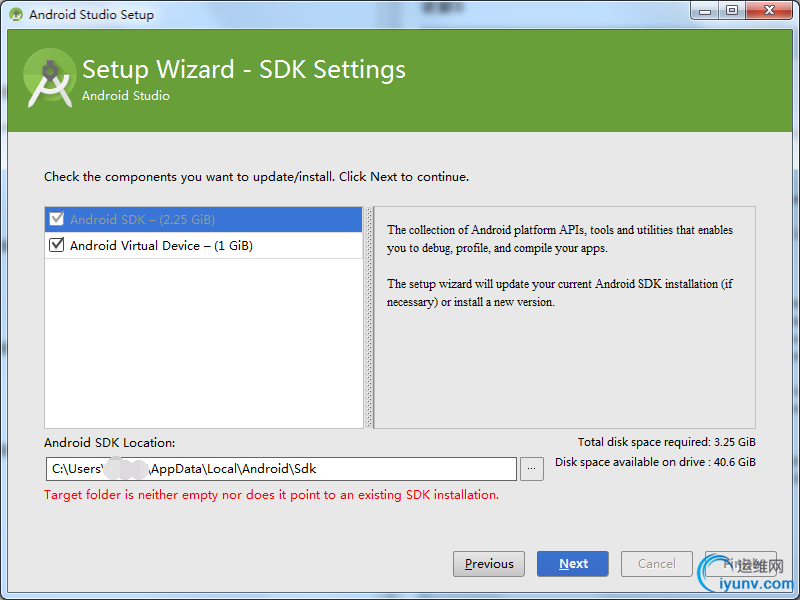
Task: Close the Android Studio Setup window
Action: (767, 11)
